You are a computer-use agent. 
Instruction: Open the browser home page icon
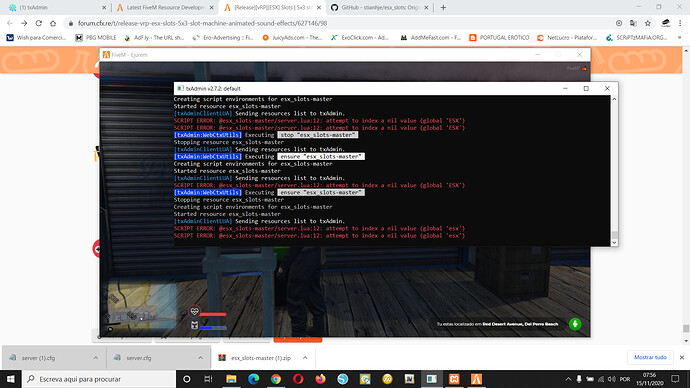(53, 23)
